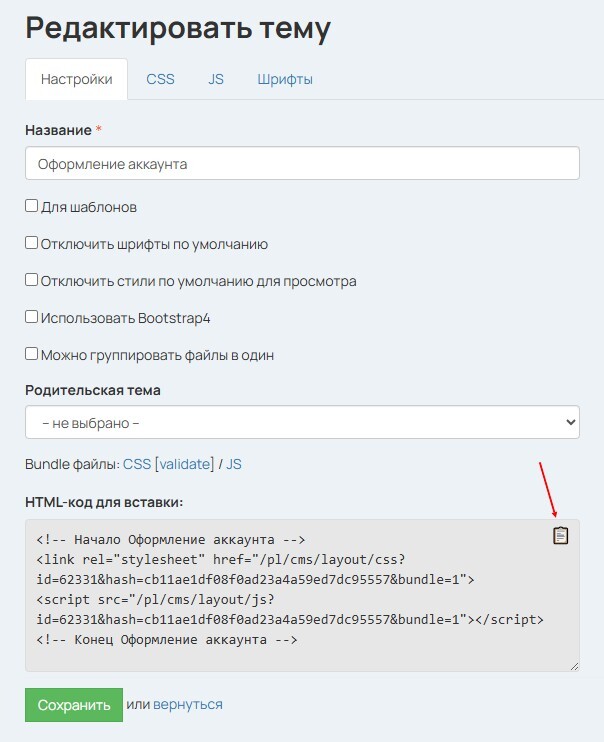Toggle Отключить стили по умолчанию для просмотра
Image resolution: width=604 pixels, height=742 pixels.
point(32,281)
